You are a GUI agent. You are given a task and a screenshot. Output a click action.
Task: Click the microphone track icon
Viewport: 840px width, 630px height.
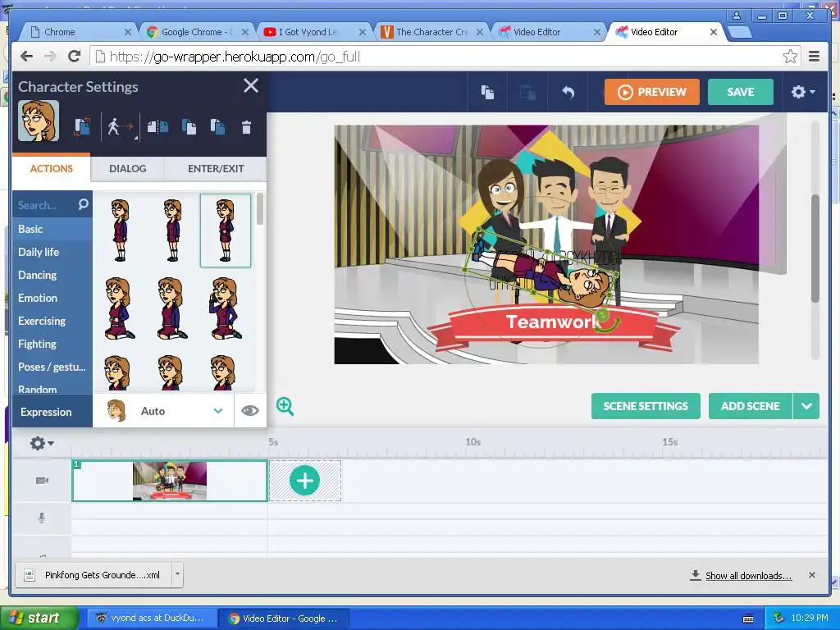(42, 518)
